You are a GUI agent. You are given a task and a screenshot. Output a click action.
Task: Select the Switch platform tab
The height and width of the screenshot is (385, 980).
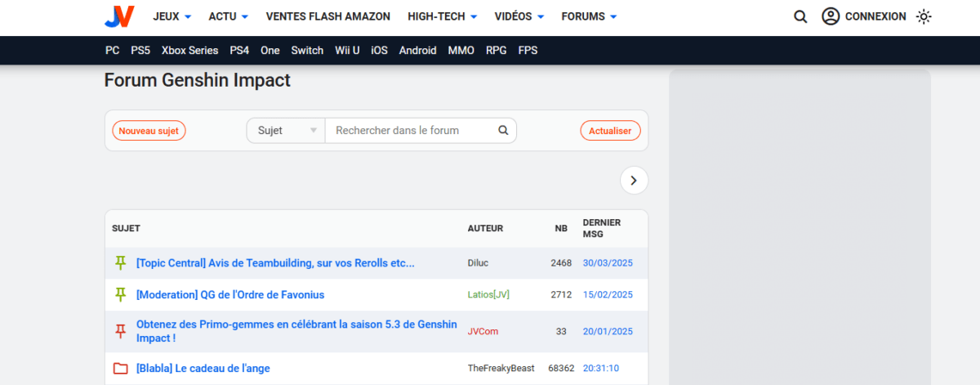click(307, 51)
